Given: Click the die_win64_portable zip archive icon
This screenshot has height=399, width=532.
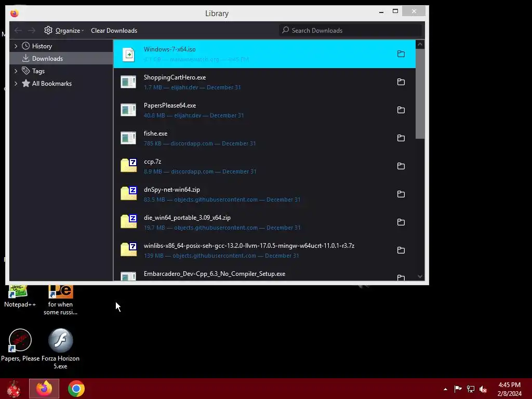Looking at the screenshot, I should (129, 221).
